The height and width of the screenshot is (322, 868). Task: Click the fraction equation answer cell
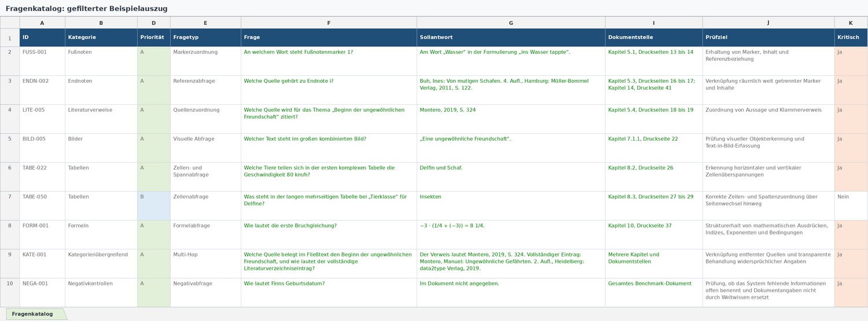pos(511,235)
